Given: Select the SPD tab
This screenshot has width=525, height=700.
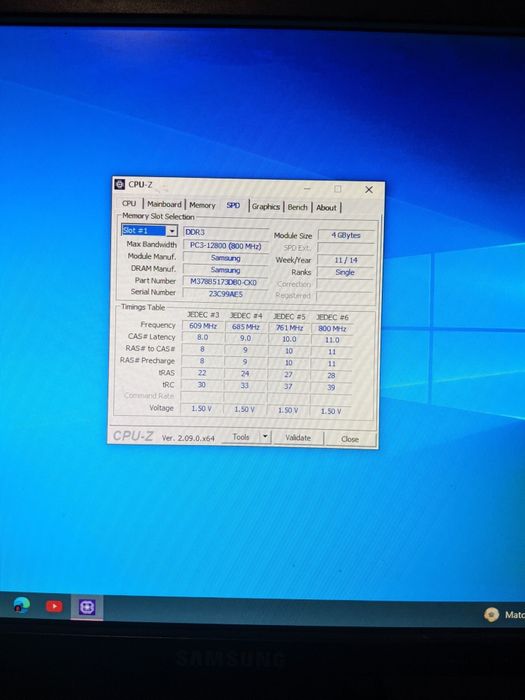Looking at the screenshot, I should [x=233, y=205].
